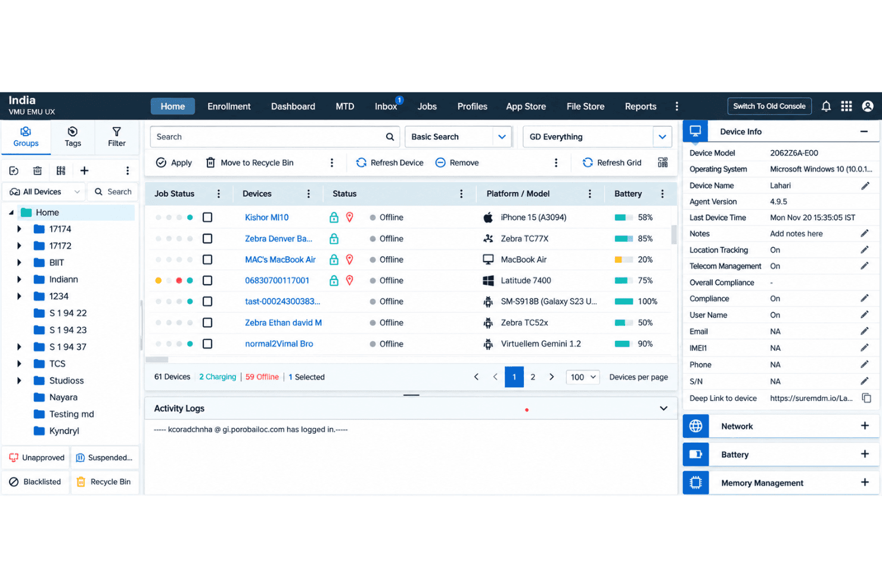The height and width of the screenshot is (588, 882).
Task: Click Switch To Old Console
Action: pyautogui.click(x=769, y=106)
